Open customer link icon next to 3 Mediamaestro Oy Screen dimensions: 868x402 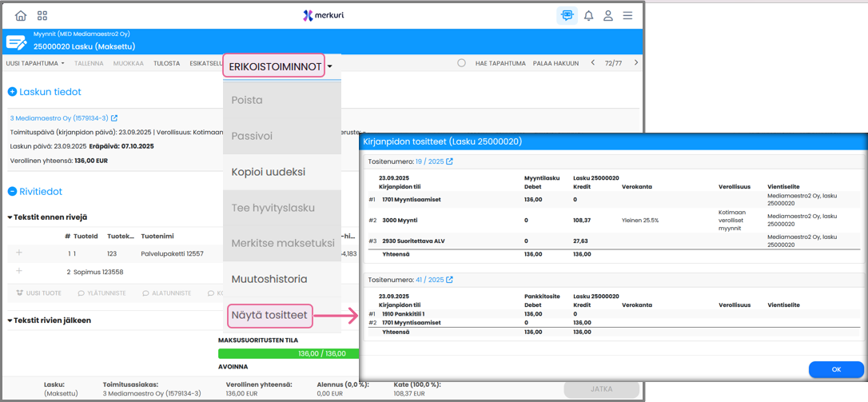click(x=114, y=118)
